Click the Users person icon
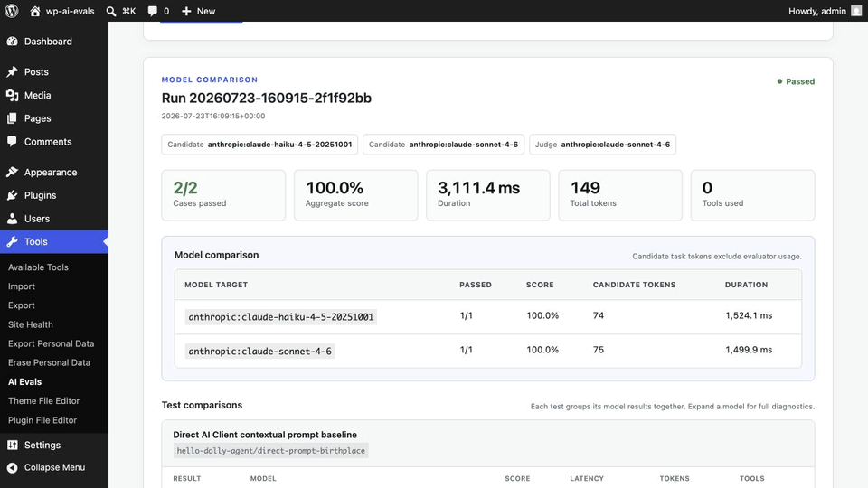 point(12,219)
